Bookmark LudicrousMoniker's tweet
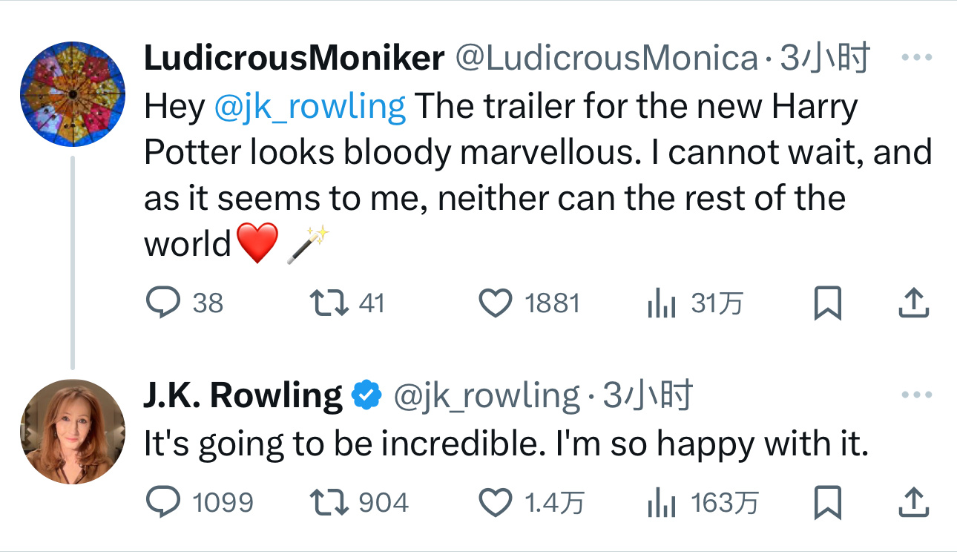Screen dimensions: 957x560 [x=827, y=303]
